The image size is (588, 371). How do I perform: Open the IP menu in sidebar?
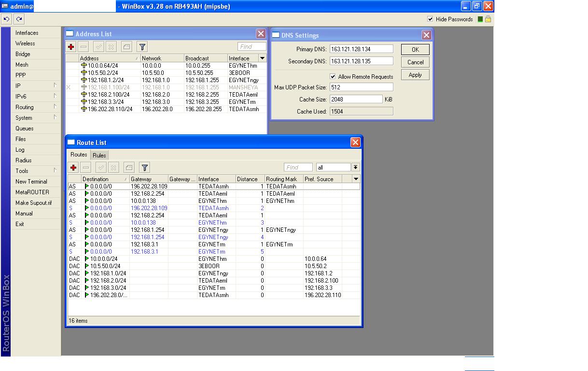tap(18, 86)
